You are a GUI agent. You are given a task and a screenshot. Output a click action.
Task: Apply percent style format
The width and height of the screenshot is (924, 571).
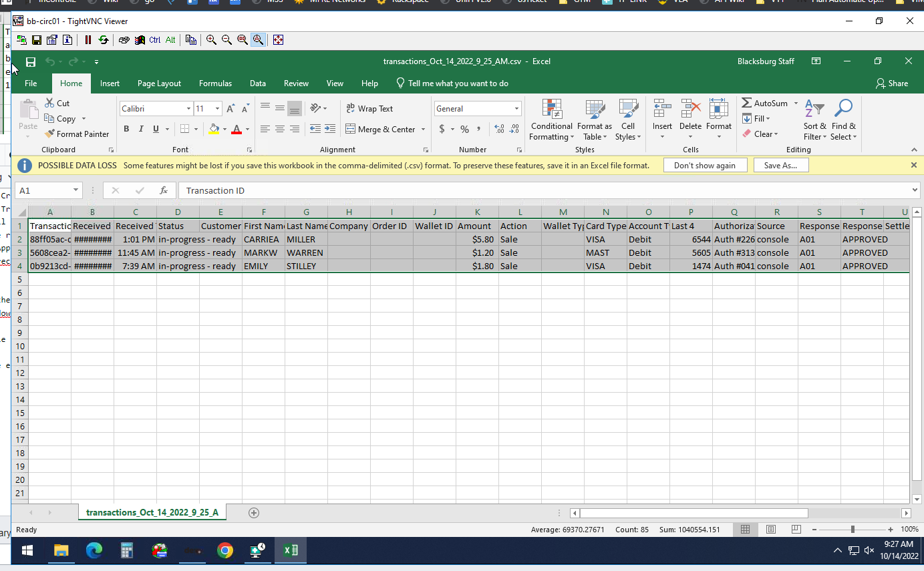click(464, 129)
